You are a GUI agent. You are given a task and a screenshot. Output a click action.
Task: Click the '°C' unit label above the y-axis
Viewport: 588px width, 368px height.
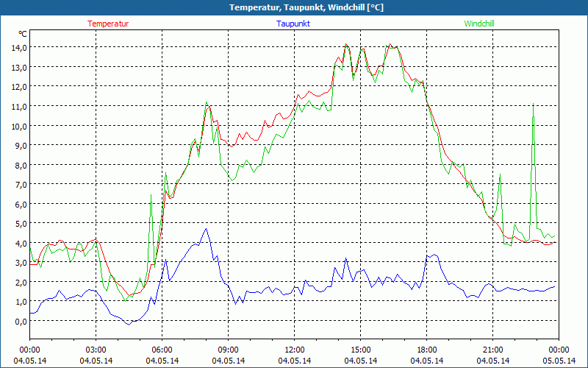[23, 34]
